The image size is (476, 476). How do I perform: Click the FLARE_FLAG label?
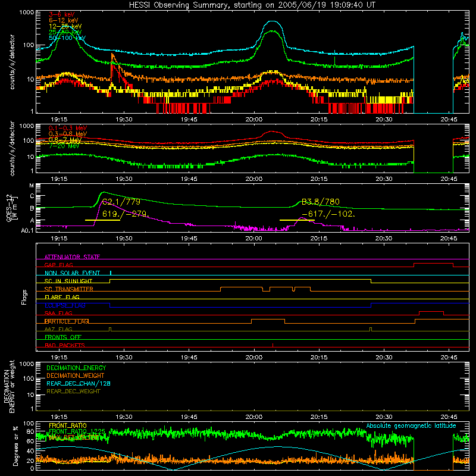tap(62, 297)
